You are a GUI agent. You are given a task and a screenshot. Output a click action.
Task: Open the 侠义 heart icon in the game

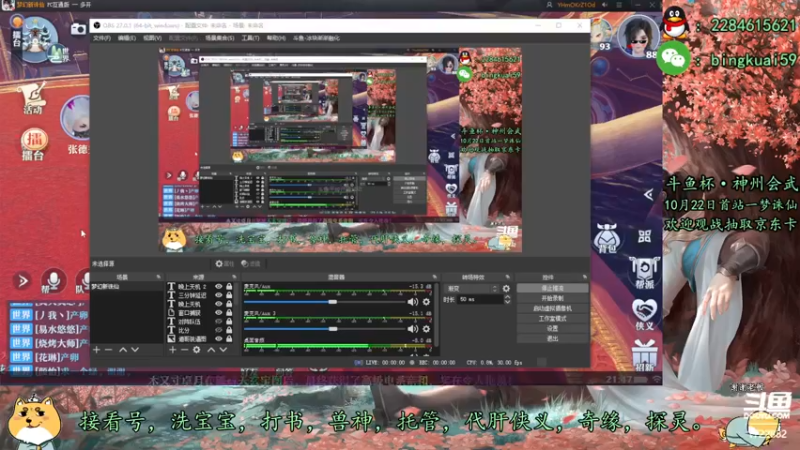644,314
